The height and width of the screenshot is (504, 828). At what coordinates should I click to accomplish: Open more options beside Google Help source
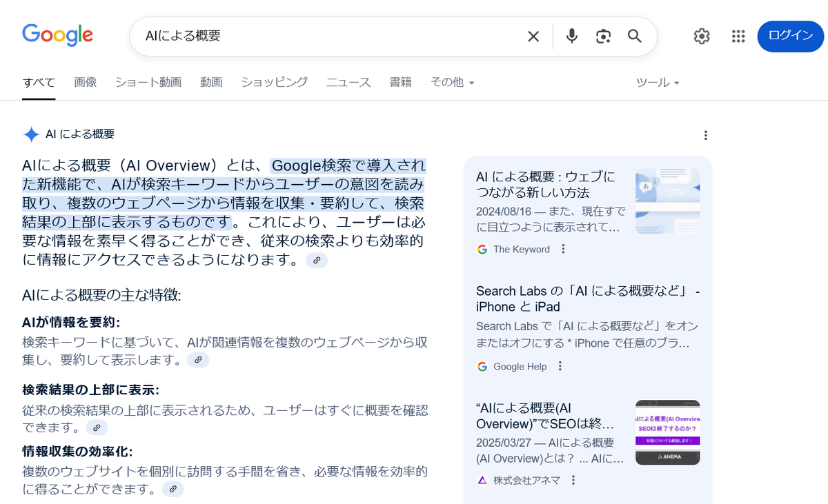point(560,366)
